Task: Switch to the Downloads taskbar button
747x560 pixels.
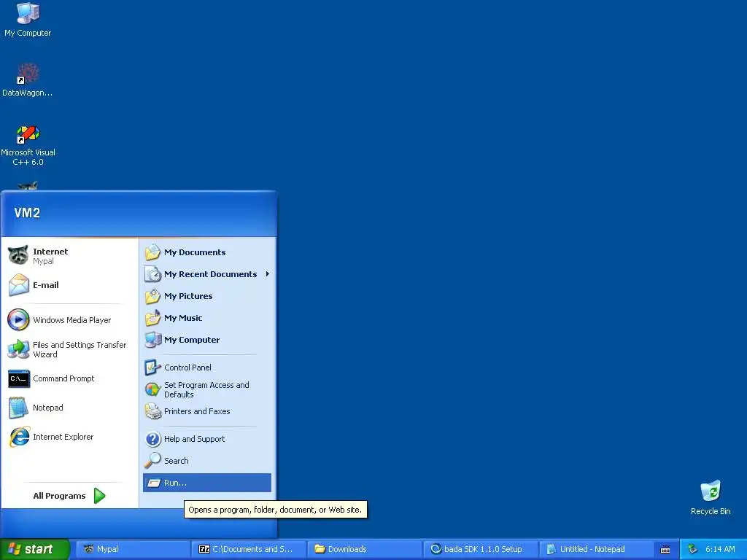Action: (365, 549)
